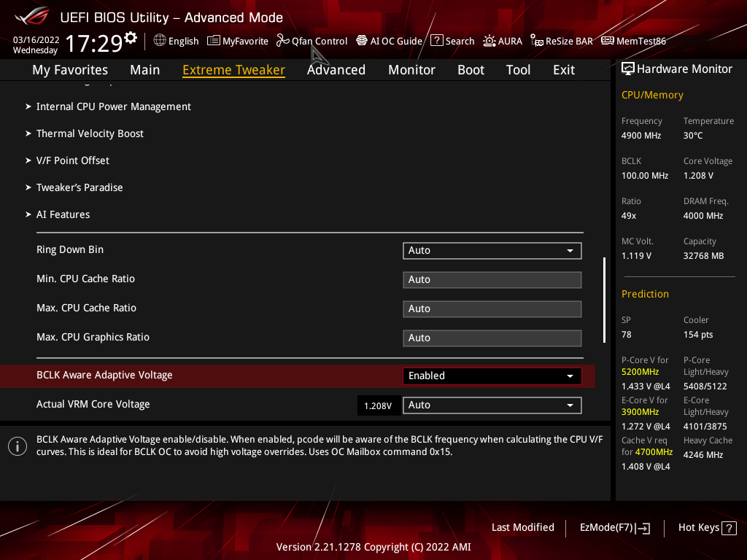
Task: Click the 4000 MHz DRAM frequency value
Action: 703,216
